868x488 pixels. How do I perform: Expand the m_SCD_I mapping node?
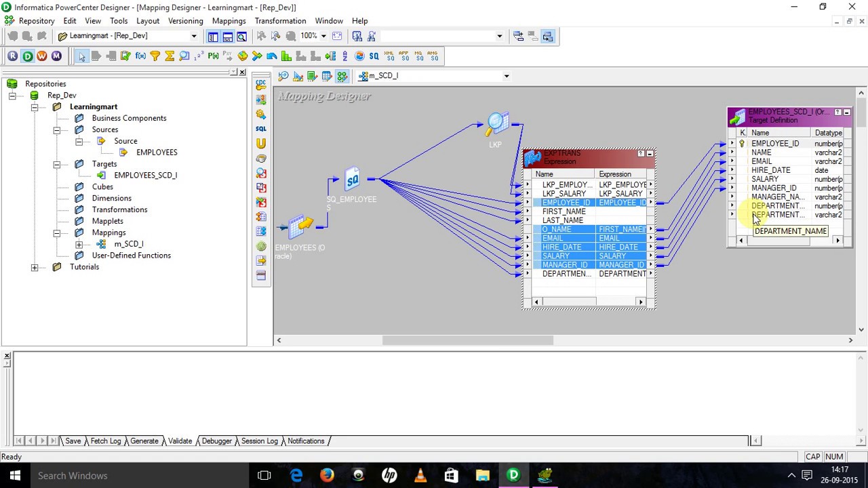tap(79, 244)
